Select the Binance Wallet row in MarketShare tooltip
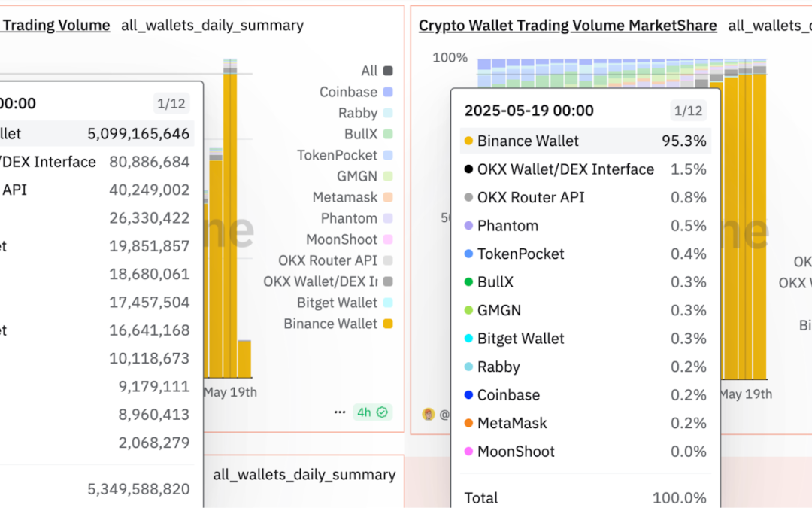 (x=586, y=141)
